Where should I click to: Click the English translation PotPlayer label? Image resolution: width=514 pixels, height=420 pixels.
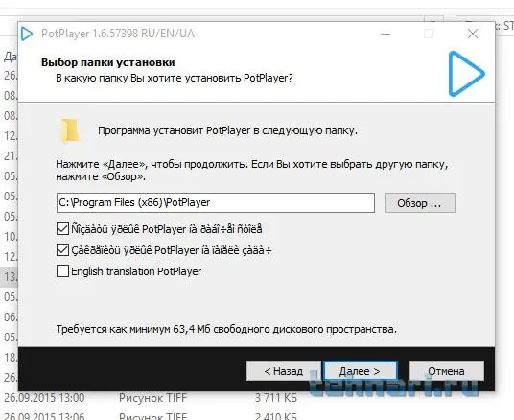(x=136, y=271)
